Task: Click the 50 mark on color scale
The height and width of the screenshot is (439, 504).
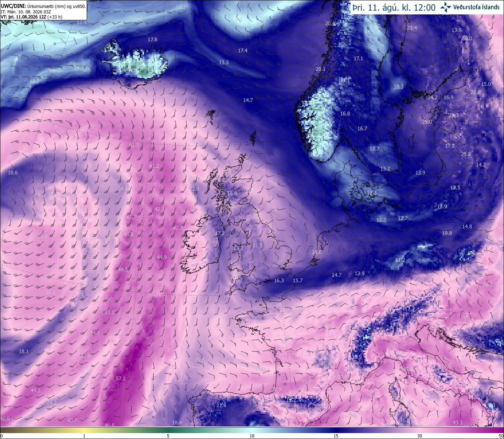Action: point(500,436)
